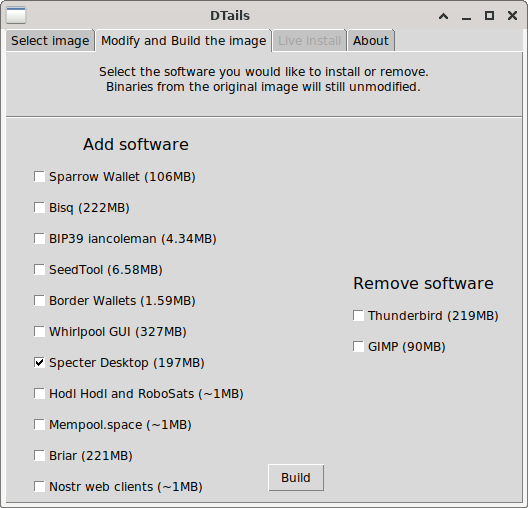This screenshot has width=528, height=508.
Task: Click the disabled Live install tab
Action: pyautogui.click(x=309, y=41)
